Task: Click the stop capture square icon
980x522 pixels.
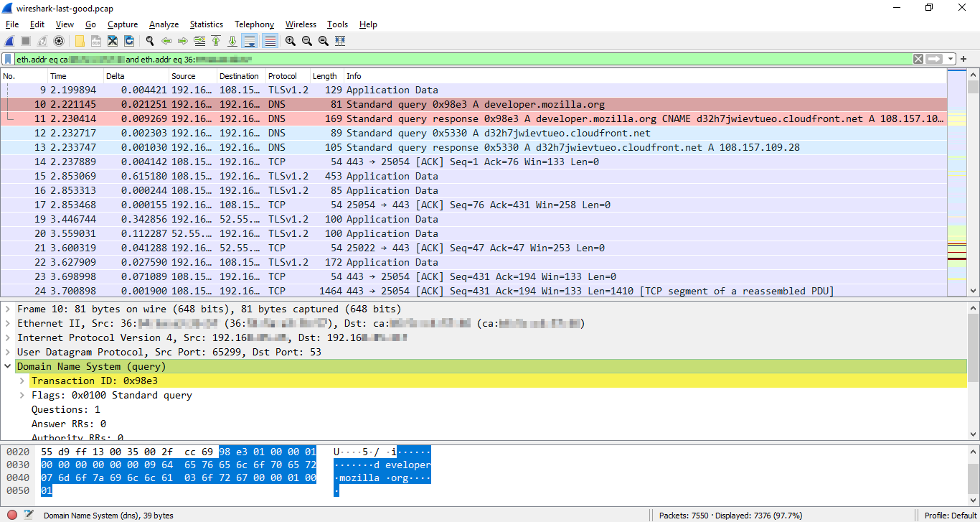Action: pos(25,41)
